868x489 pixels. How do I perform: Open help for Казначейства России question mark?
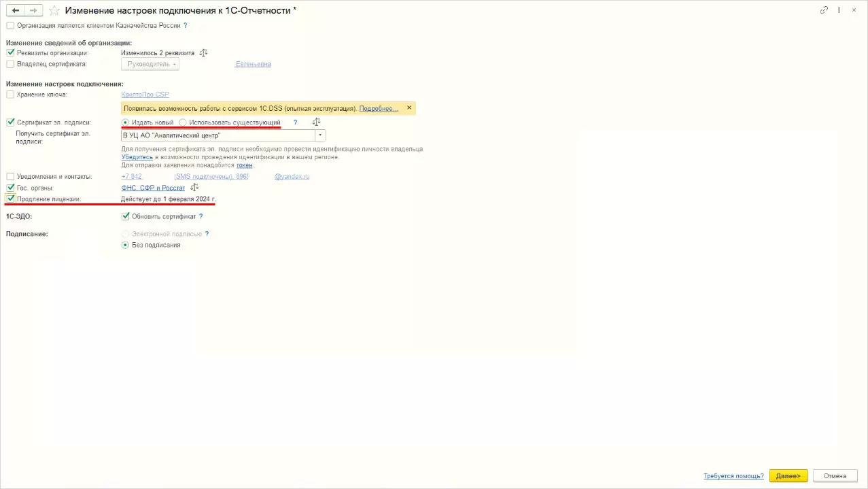click(x=185, y=26)
